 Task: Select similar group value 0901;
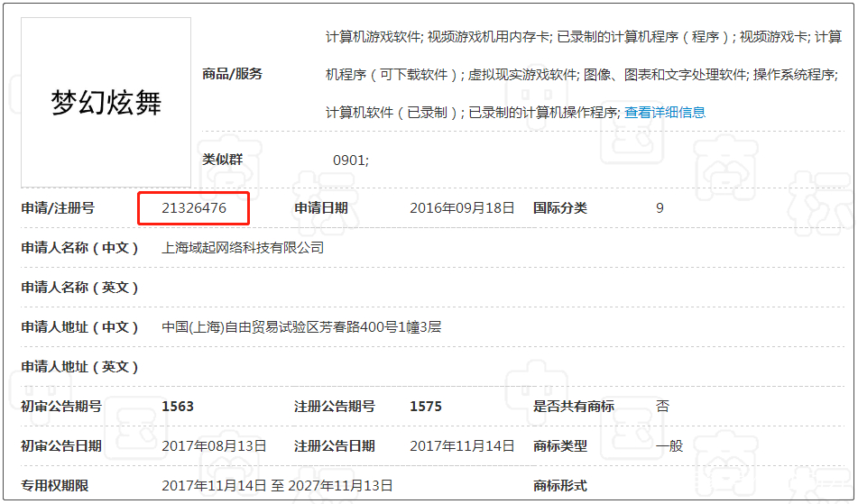[351, 160]
